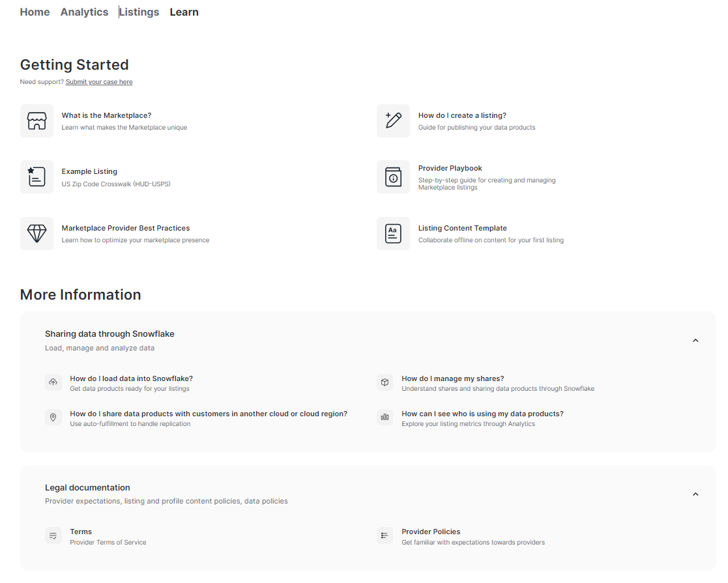This screenshot has height=583, width=728.
Task: Collapse the 'Legal documentation' section
Action: [x=695, y=494]
